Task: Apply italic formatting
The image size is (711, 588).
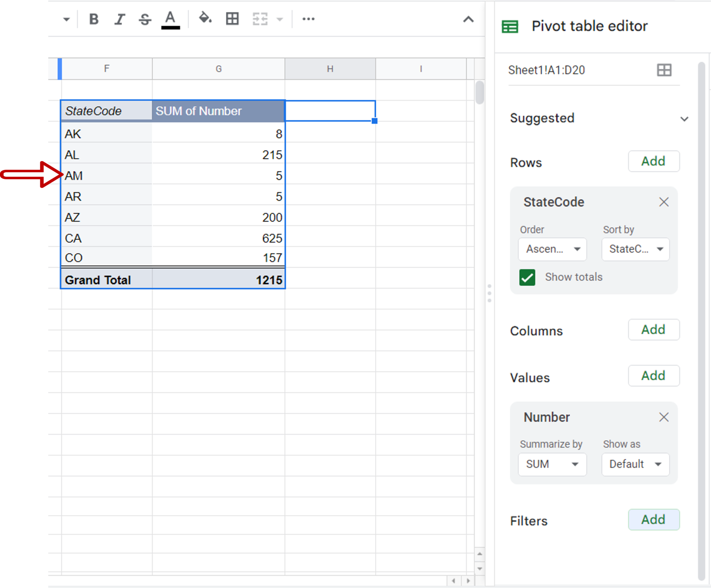Action: pos(119,19)
